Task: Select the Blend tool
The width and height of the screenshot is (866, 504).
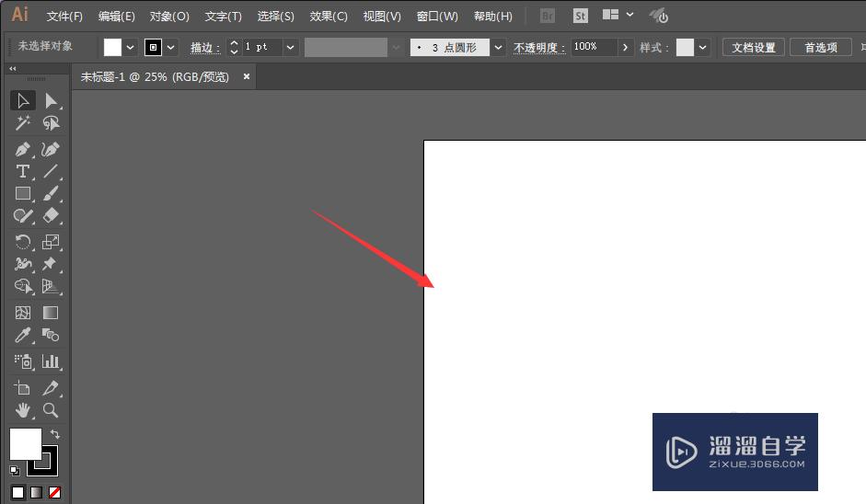Action: (x=51, y=335)
